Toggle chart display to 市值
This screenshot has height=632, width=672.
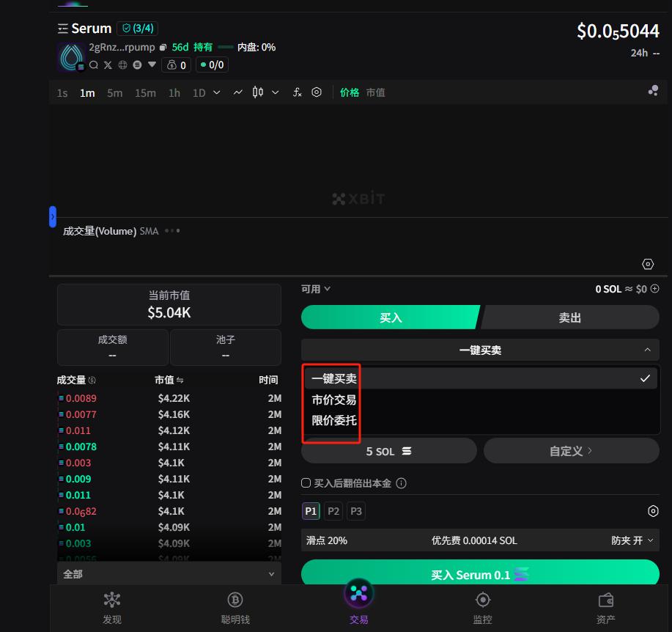[375, 92]
